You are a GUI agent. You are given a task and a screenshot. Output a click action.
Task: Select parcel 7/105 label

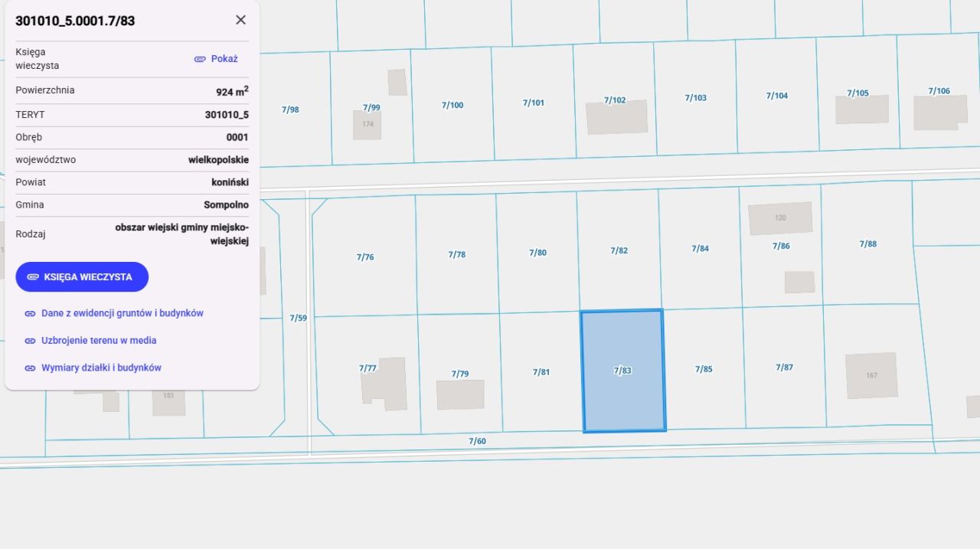(x=857, y=93)
